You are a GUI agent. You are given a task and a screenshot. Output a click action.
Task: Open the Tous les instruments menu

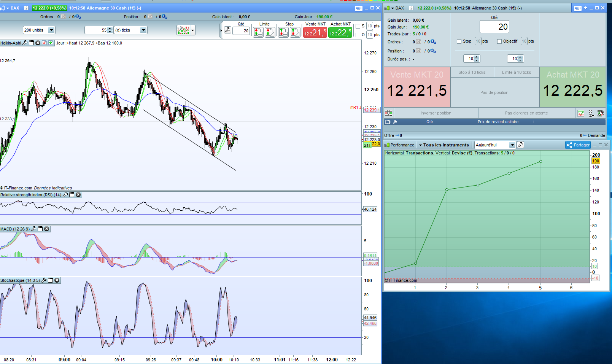pos(444,145)
